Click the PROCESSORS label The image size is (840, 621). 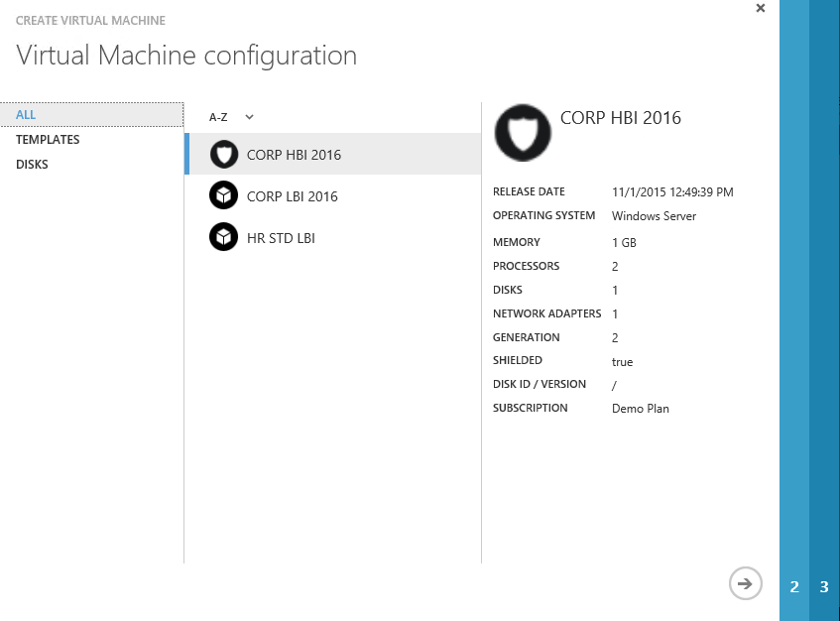[526, 266]
